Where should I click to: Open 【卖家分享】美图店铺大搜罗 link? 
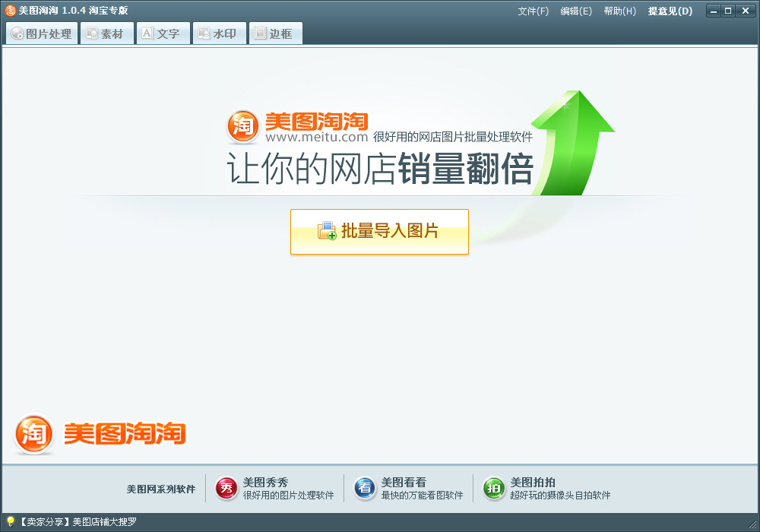78,522
